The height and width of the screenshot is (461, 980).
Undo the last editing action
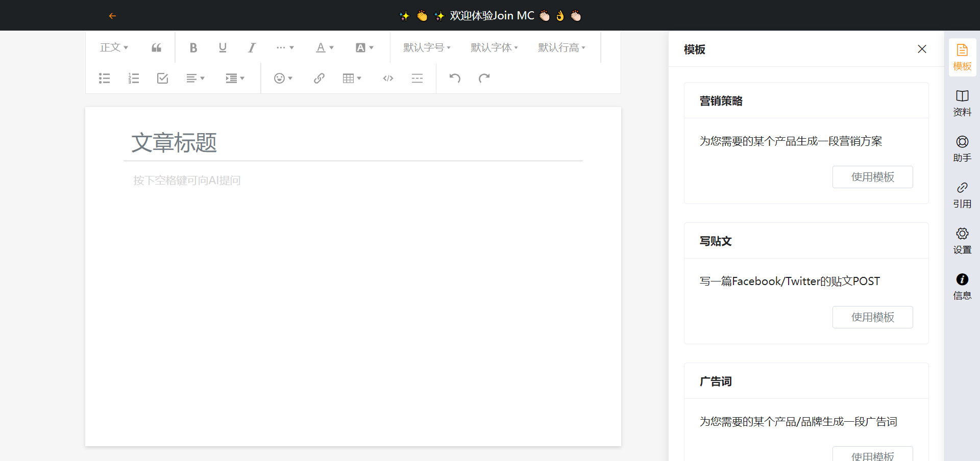click(455, 79)
